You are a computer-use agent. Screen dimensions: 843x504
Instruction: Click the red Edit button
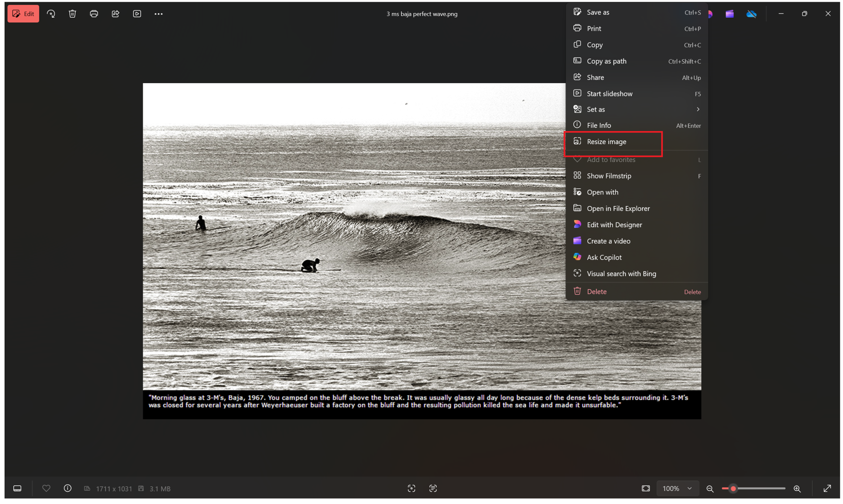click(24, 13)
